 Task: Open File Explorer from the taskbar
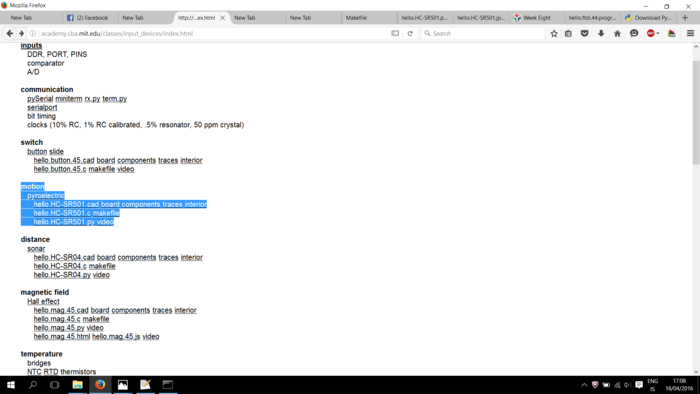[77, 385]
